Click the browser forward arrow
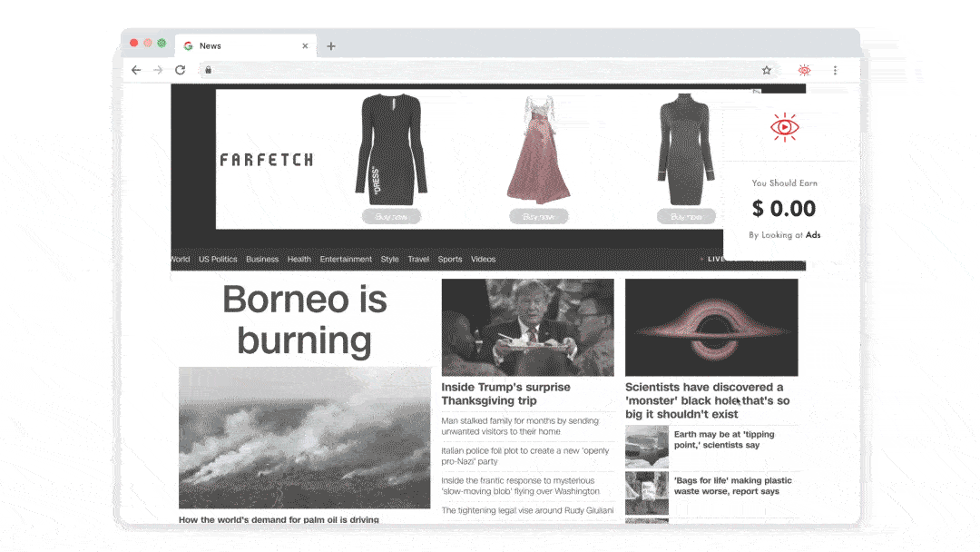Viewport: 980px width, 552px height. (x=158, y=70)
